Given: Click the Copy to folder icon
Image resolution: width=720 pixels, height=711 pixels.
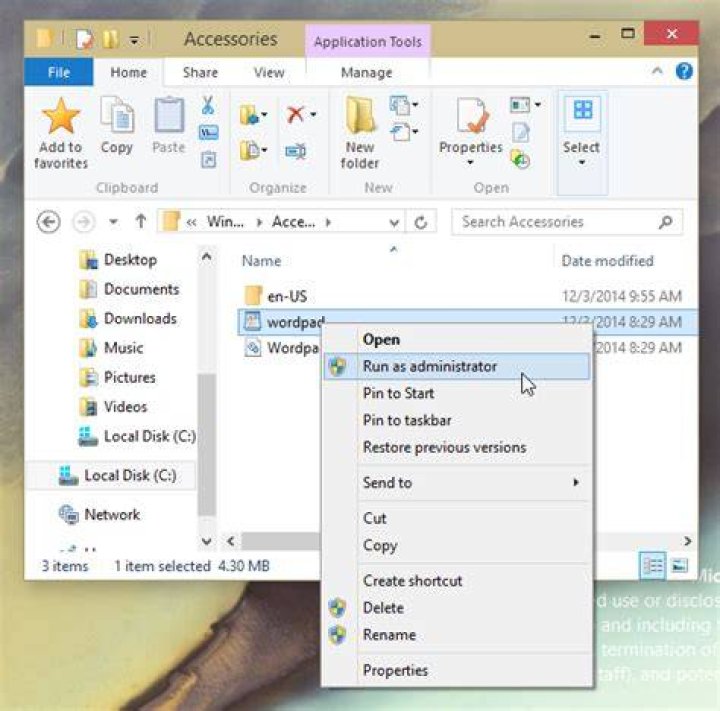Looking at the screenshot, I should tap(249, 151).
